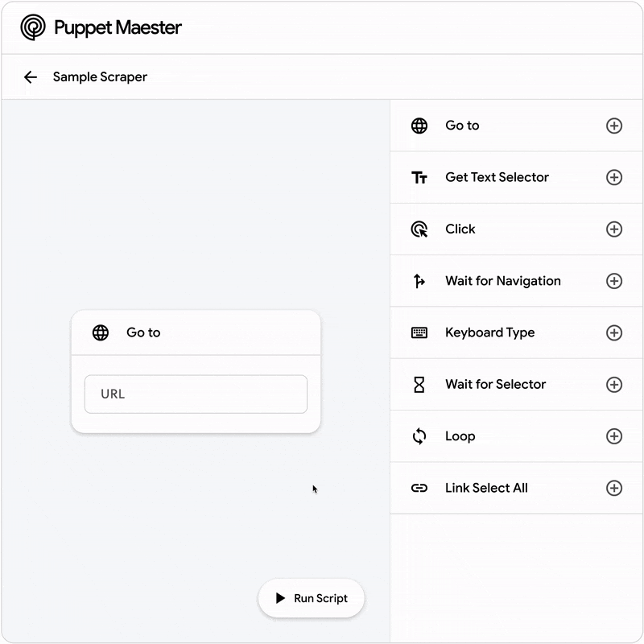Click the Sample Scraper title text
Screen dimensions: 644x644
click(100, 77)
